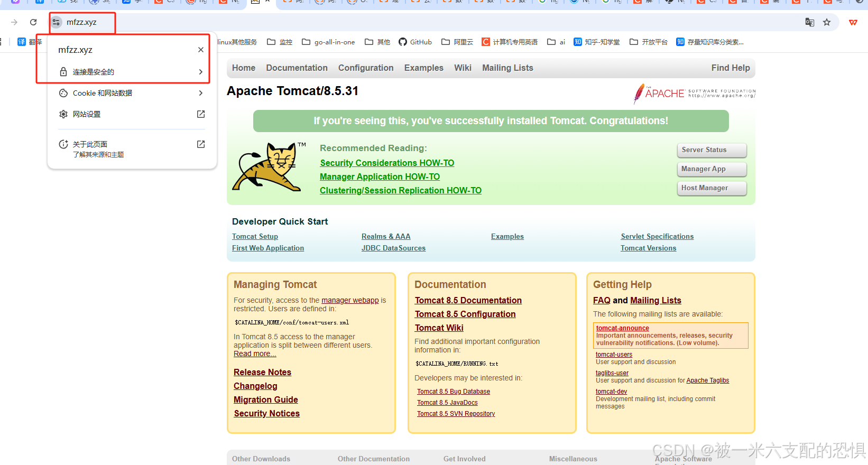868x465 pixels.
Task: Open the 知乎-知学堂 bookmark
Action: click(597, 42)
